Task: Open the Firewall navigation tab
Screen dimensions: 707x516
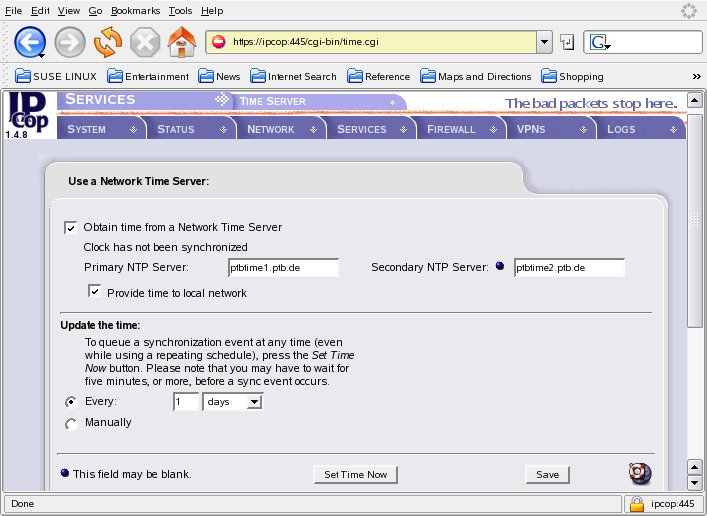Action: [457, 129]
